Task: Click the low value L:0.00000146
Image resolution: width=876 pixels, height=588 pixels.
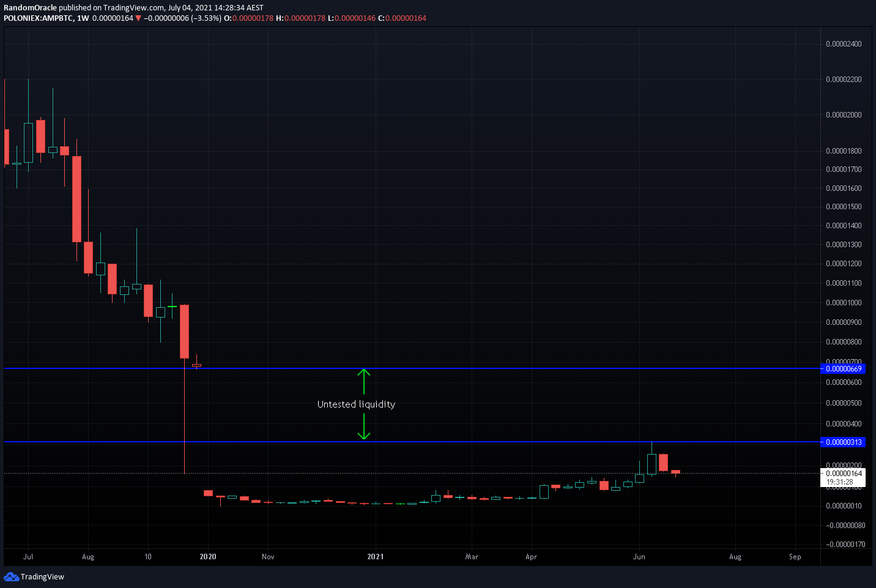Action: [x=351, y=18]
